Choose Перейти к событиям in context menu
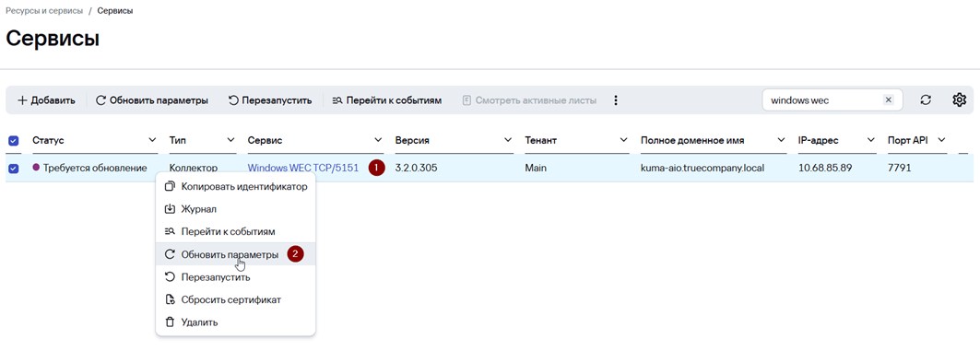 (235, 232)
